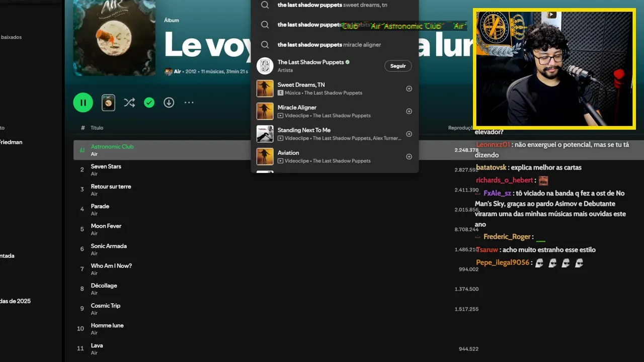The width and height of the screenshot is (644, 362).
Task: Open the Air artist link under Moon Fever
Action: (x=94, y=234)
